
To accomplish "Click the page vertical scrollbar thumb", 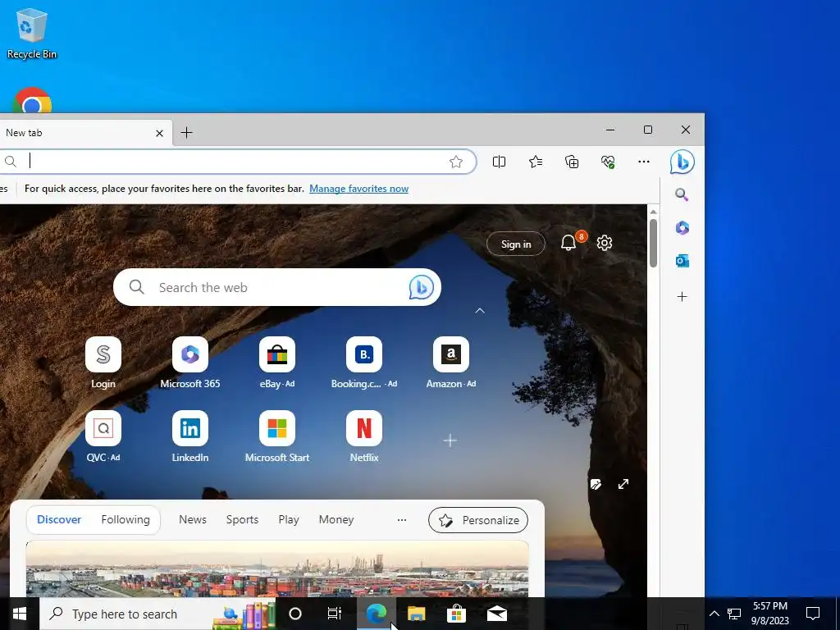I will point(653,243).
